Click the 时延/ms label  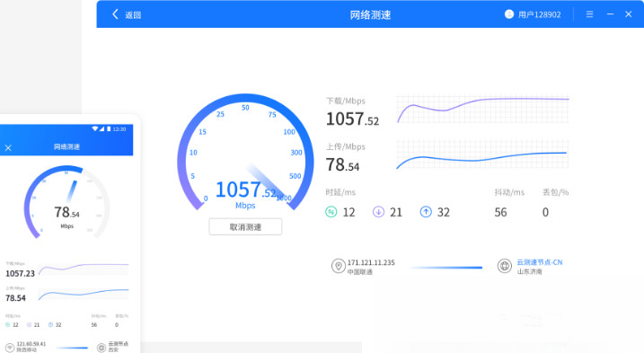tap(340, 192)
